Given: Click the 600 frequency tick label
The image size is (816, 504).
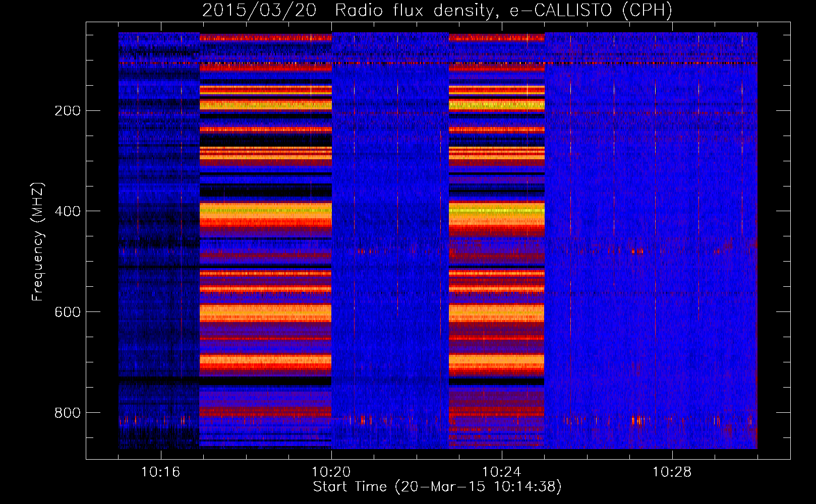Looking at the screenshot, I should [67, 312].
